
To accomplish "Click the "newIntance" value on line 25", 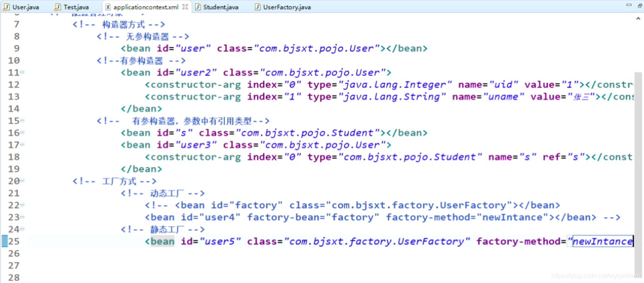I will (x=603, y=241).
